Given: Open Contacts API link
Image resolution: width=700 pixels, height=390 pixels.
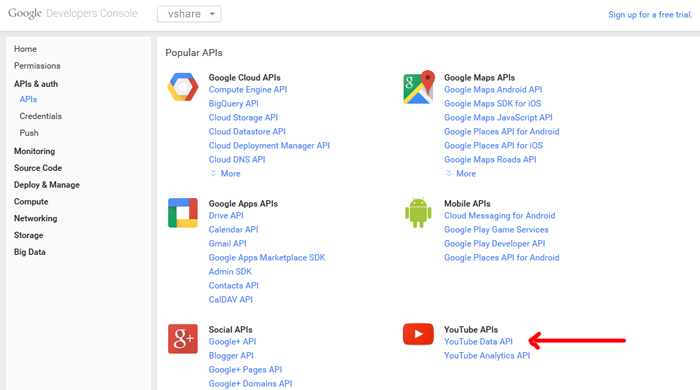Looking at the screenshot, I should coord(233,286).
